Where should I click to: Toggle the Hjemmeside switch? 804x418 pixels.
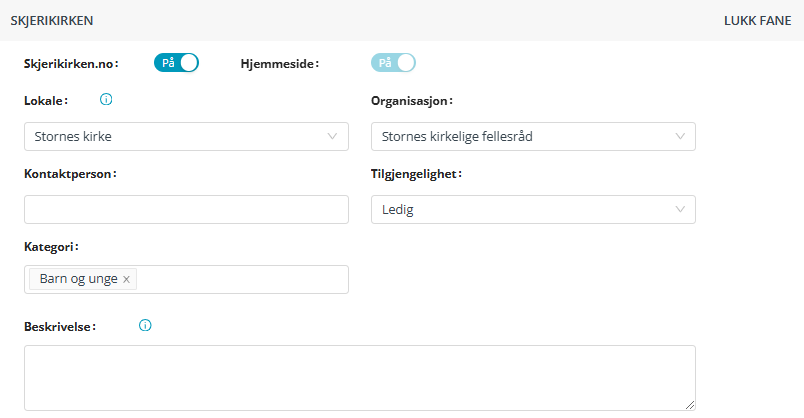[393, 63]
